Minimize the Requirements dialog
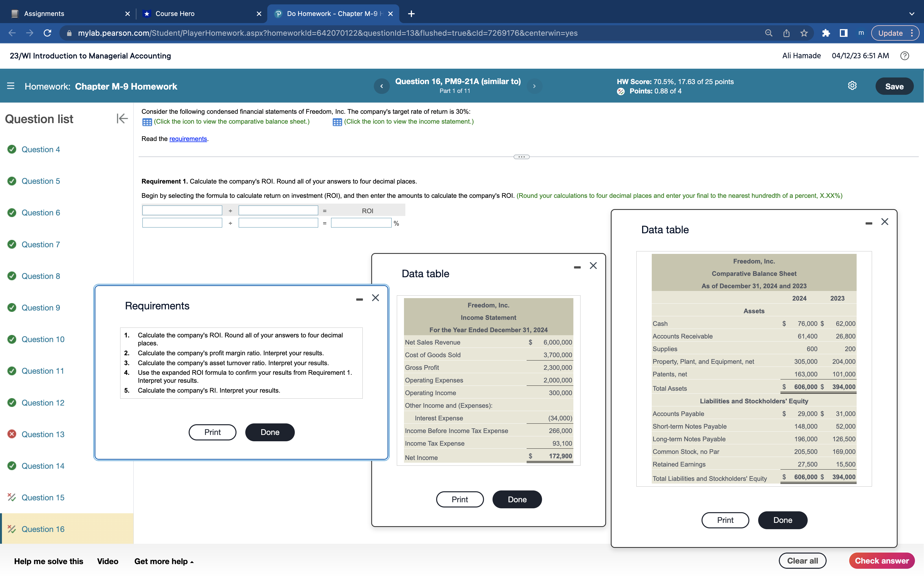Image resolution: width=924 pixels, height=577 pixels. 359,299
